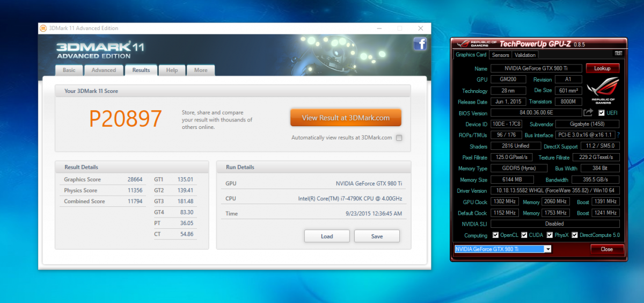644x303 pixels.
Task: Click the GM200 GPU field
Action: (x=508, y=79)
